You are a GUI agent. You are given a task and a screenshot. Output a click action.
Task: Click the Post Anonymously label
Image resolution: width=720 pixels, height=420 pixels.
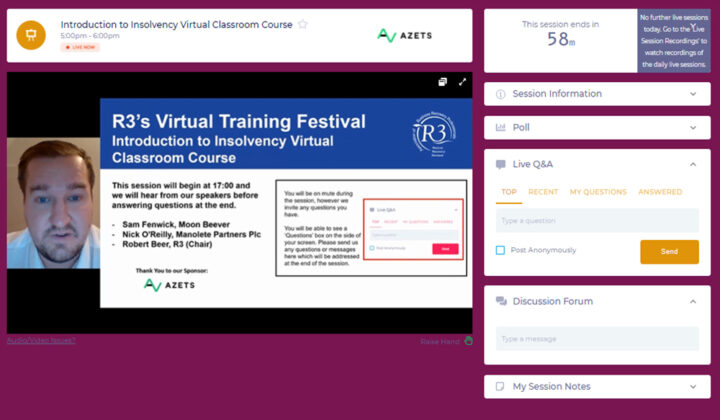tap(543, 250)
